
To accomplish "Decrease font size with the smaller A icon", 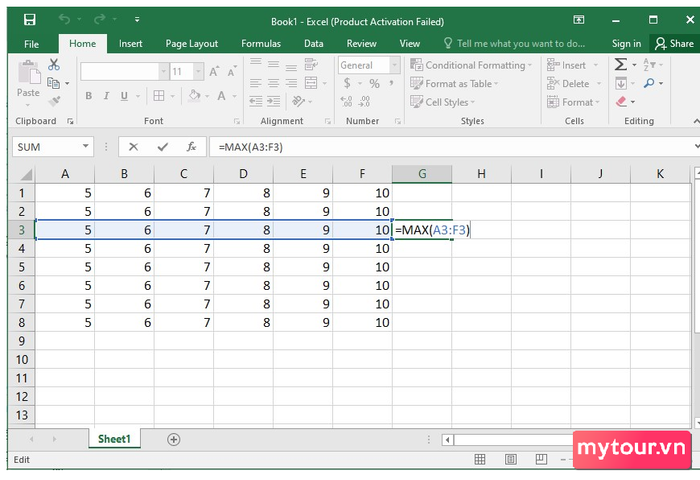I will pyautogui.click(x=232, y=71).
